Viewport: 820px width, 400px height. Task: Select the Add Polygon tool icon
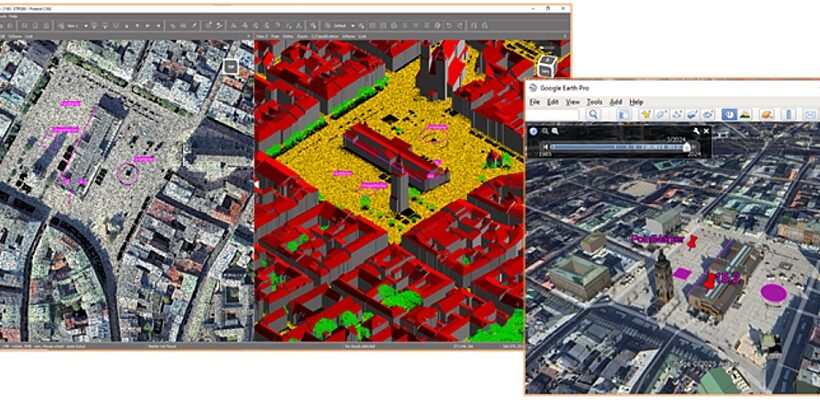pyautogui.click(x=660, y=115)
